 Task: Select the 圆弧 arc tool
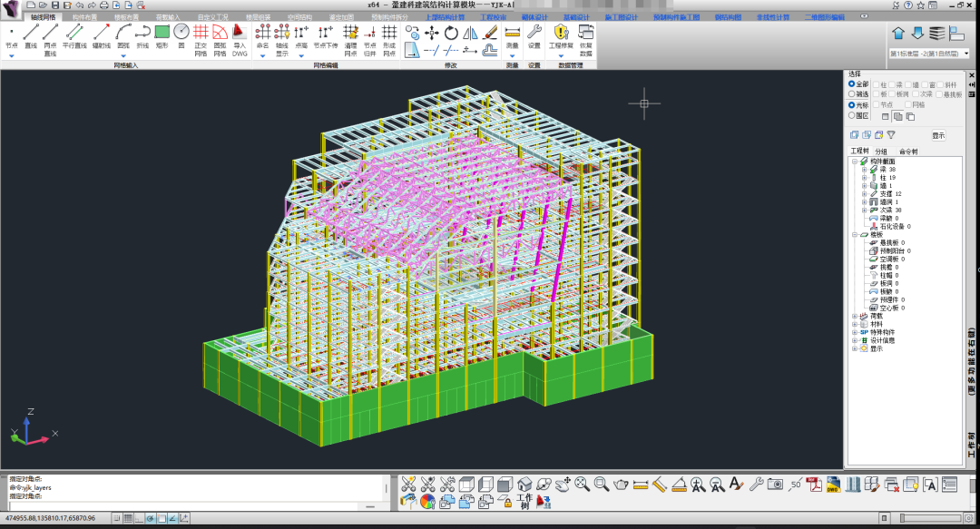(123, 37)
